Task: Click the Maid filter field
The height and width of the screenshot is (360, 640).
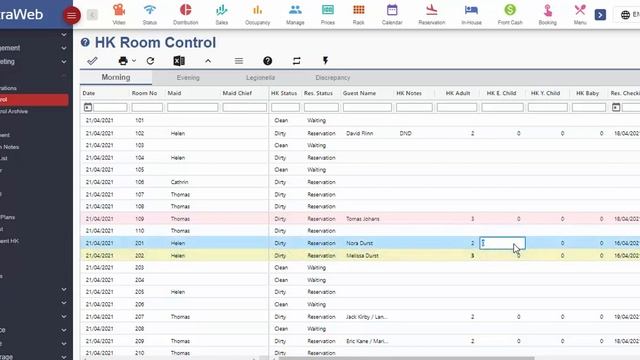Action: pyautogui.click(x=192, y=107)
